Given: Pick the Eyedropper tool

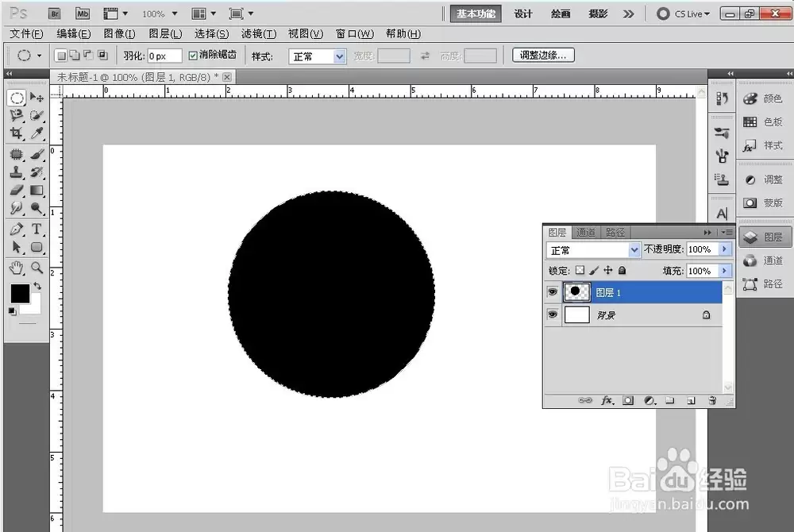Looking at the screenshot, I should 37,133.
